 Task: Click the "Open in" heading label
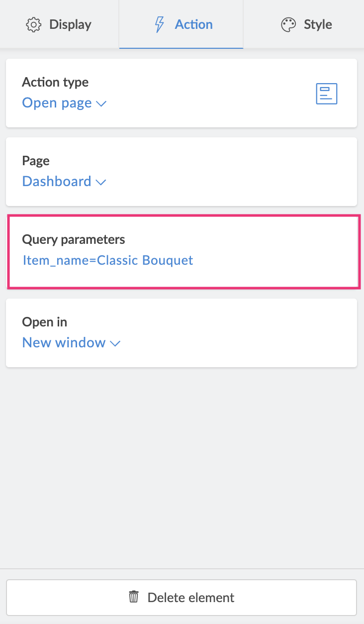tap(45, 322)
